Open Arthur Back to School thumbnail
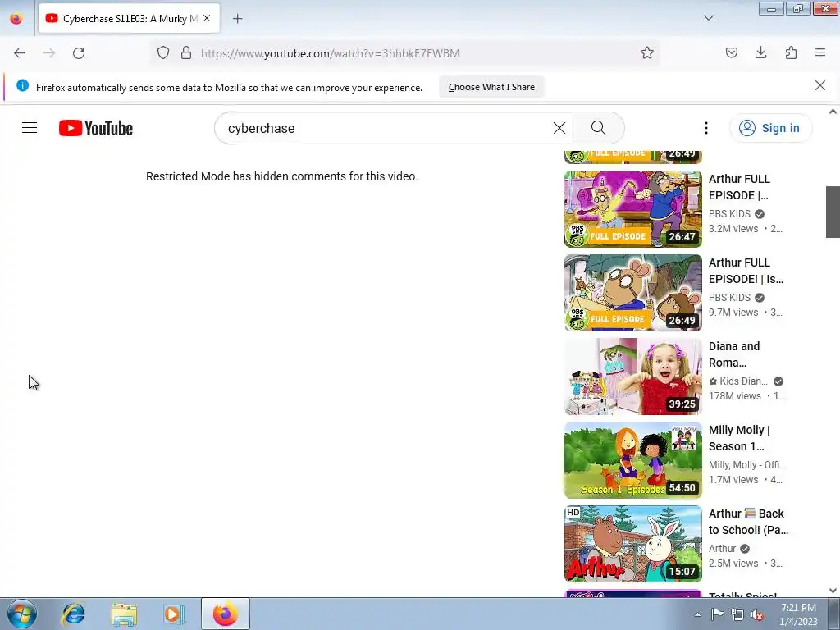This screenshot has width=840, height=630. click(x=632, y=543)
